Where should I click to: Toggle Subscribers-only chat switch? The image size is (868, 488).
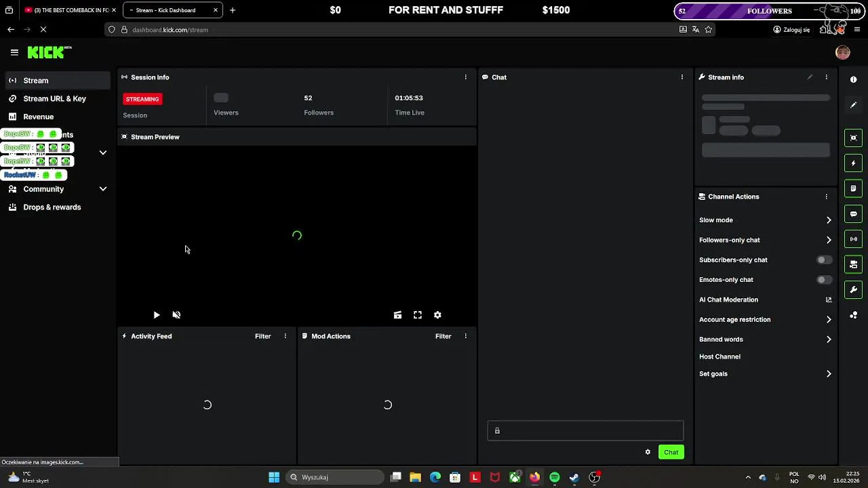click(x=824, y=260)
